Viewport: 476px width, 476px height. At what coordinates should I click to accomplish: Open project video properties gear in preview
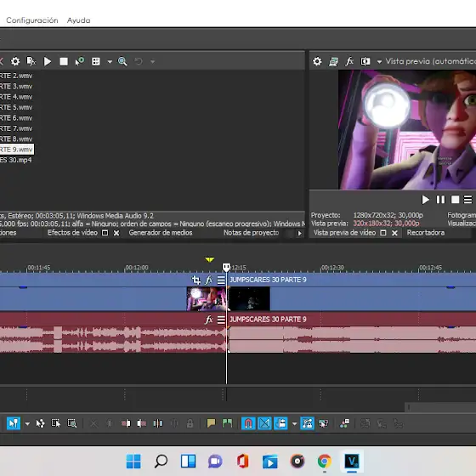pos(317,61)
